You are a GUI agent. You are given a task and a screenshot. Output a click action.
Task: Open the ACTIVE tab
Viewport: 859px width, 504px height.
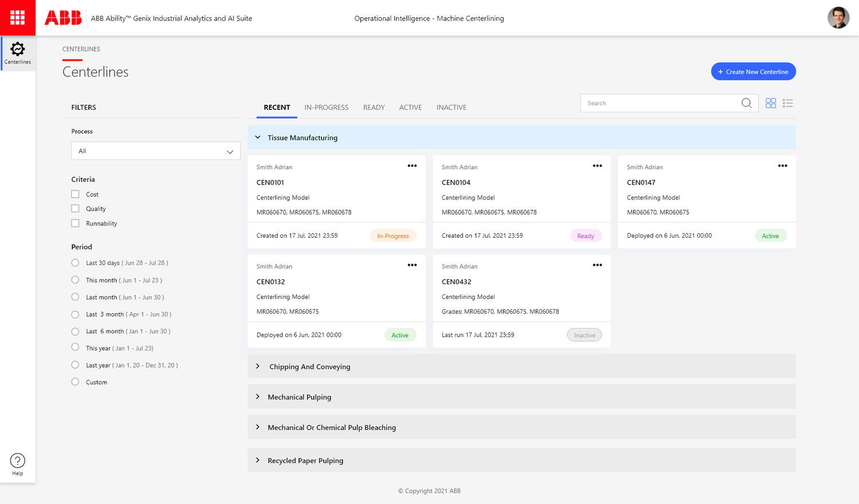[410, 107]
